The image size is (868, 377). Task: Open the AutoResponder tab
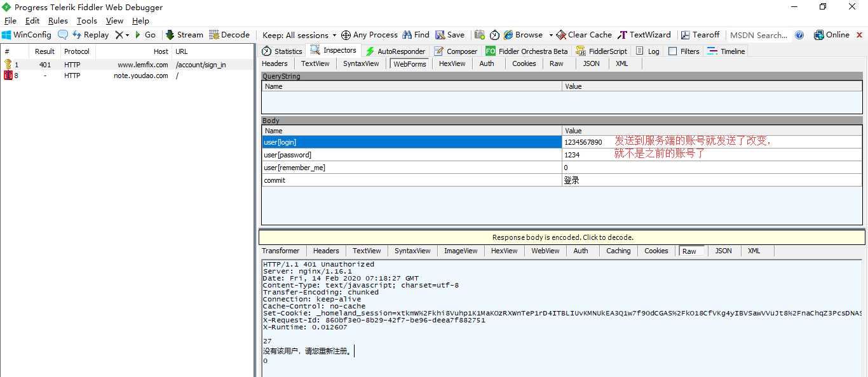coord(395,51)
